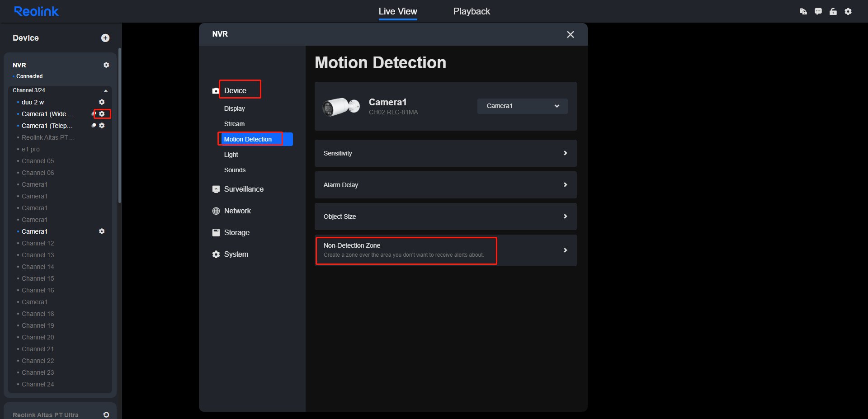Open the Camera1 channel dropdown

coord(523,106)
